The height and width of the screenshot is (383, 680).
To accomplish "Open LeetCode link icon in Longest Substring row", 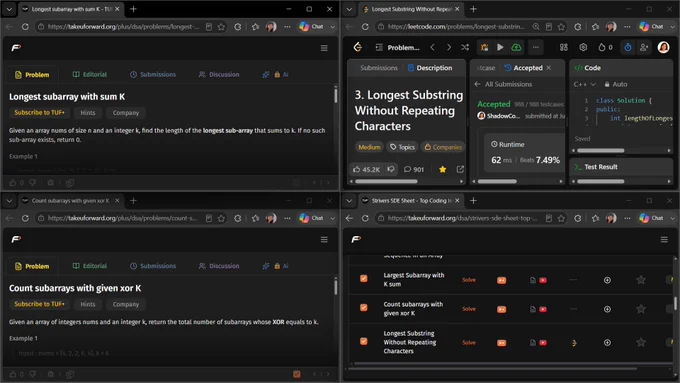I will coord(574,343).
